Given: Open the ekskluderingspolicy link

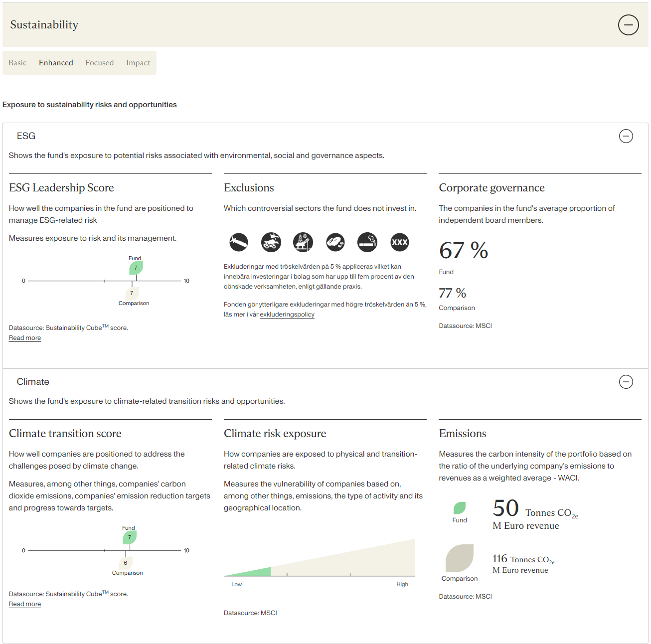Looking at the screenshot, I should pyautogui.click(x=287, y=315).
